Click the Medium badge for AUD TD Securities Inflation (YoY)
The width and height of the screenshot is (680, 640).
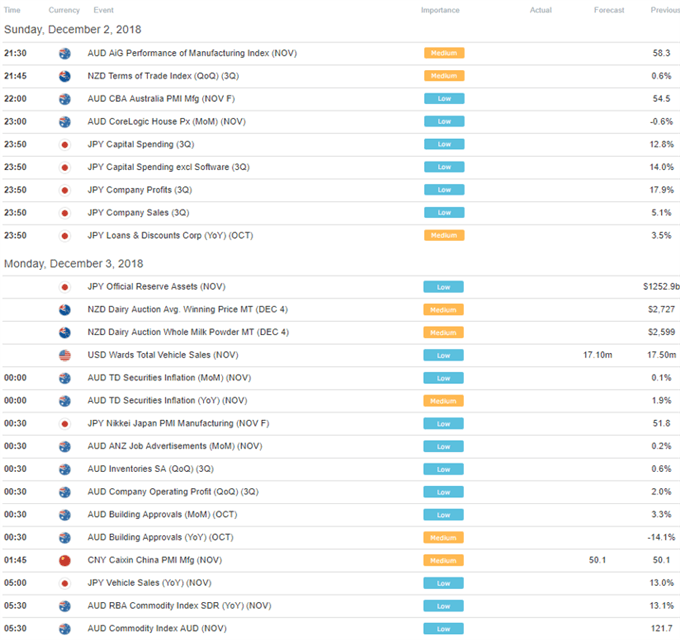444,401
